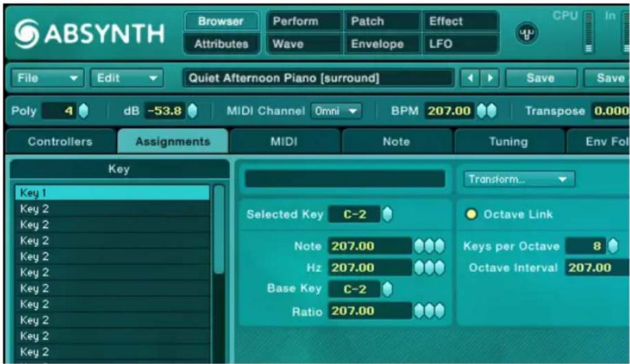Select the Note tab
Viewport: 630px width, 364px height.
tap(397, 141)
